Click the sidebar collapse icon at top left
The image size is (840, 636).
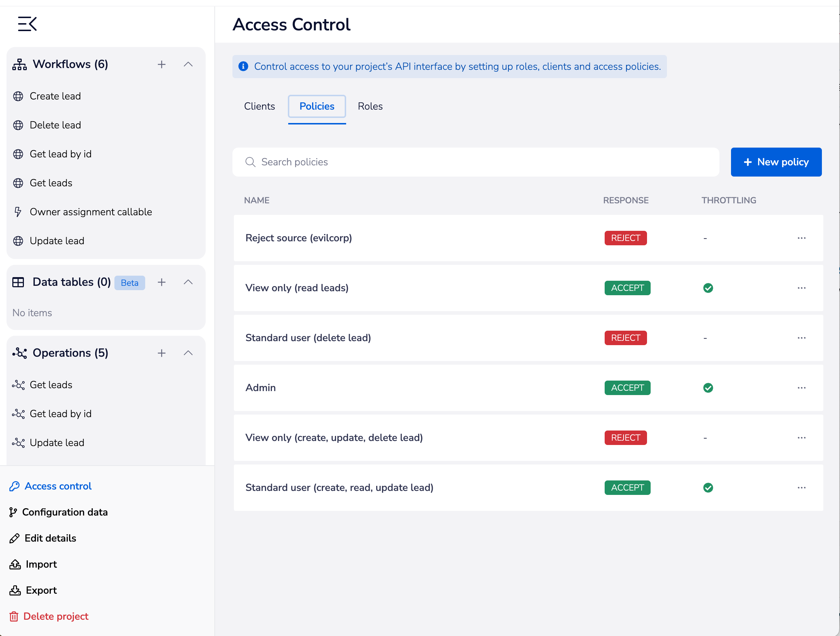point(27,24)
